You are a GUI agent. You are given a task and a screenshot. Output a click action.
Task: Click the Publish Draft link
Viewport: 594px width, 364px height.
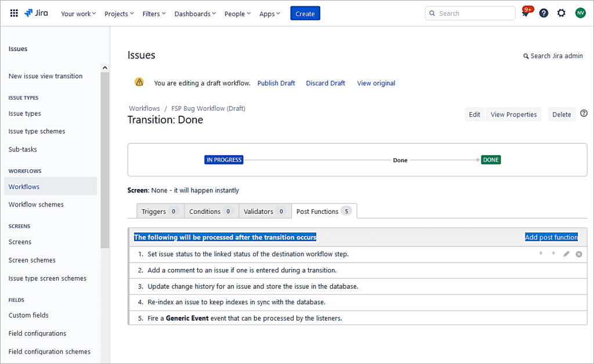276,83
